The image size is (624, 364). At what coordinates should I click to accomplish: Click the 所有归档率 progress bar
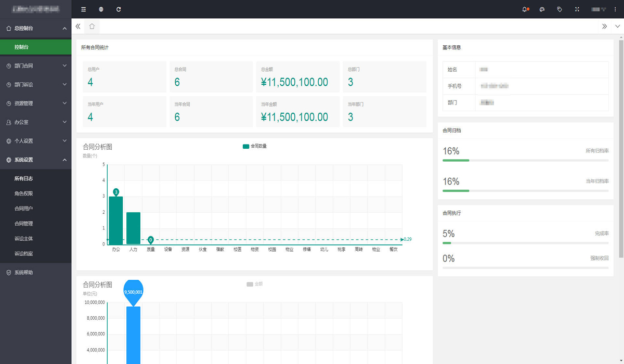point(525,161)
